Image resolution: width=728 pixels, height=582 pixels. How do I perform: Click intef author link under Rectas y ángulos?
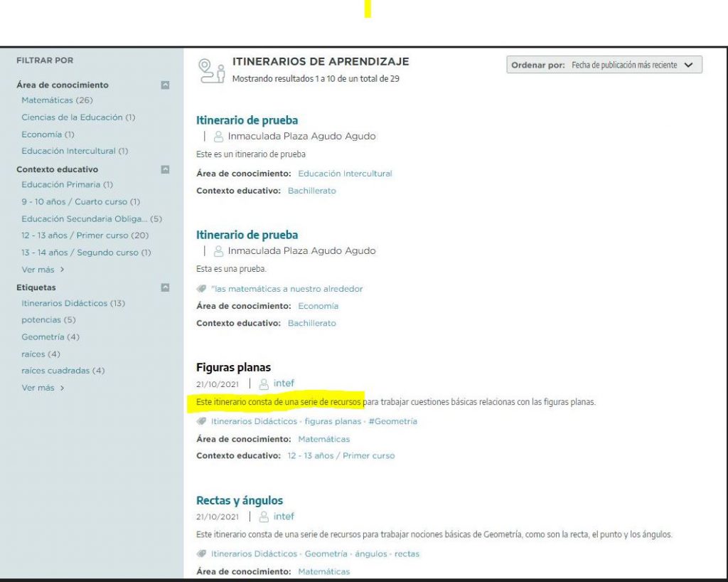[284, 517]
